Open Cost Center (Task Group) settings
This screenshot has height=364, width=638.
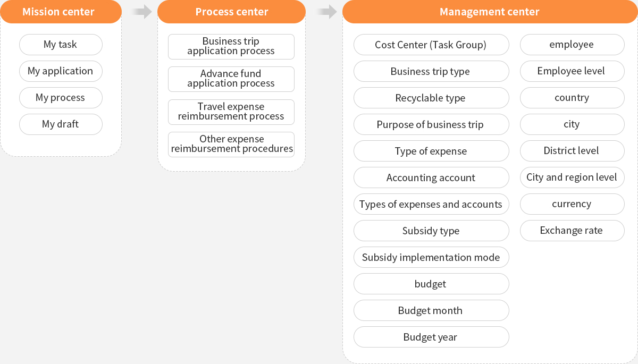[431, 45]
